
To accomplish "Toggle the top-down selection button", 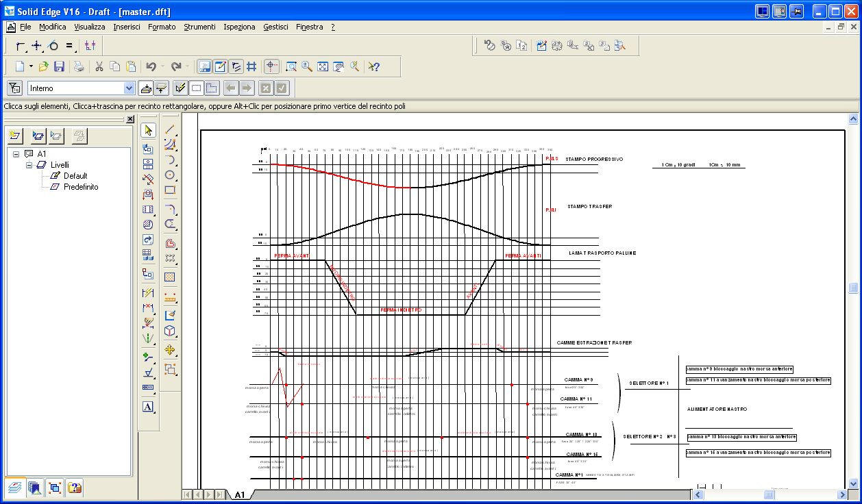I will click(x=161, y=88).
